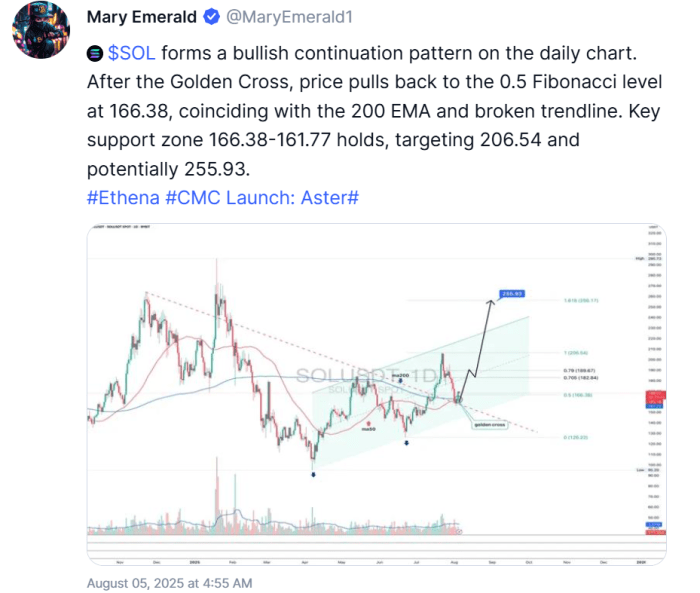Open the $SOL ticker link
The width and height of the screenshot is (700, 593).
click(132, 53)
